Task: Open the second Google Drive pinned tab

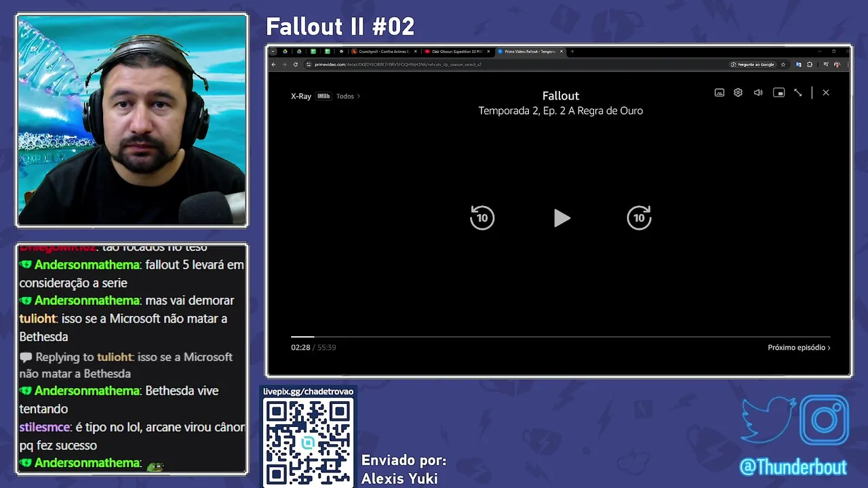Action: click(299, 52)
